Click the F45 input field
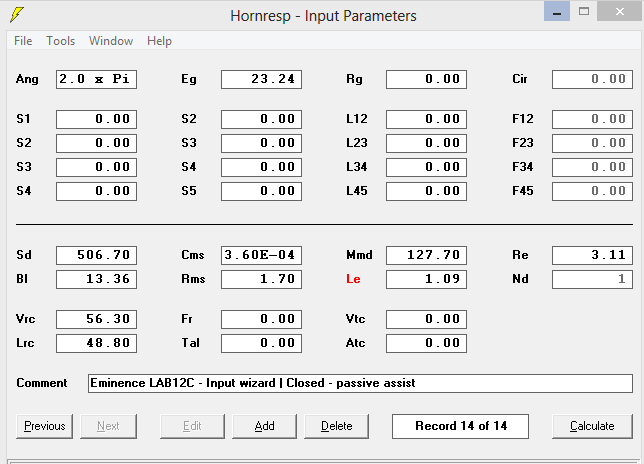 tap(592, 191)
